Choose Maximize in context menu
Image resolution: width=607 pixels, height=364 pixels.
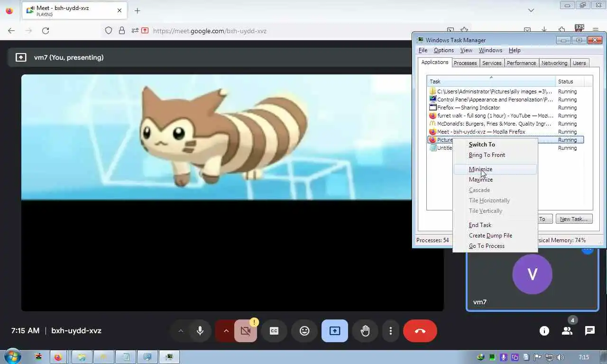coord(495,180)
